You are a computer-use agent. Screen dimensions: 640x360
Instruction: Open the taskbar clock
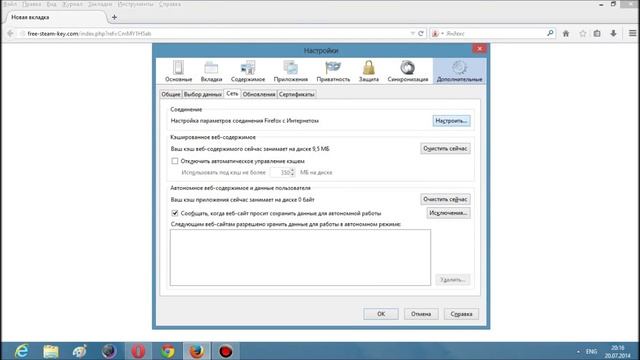click(x=618, y=351)
